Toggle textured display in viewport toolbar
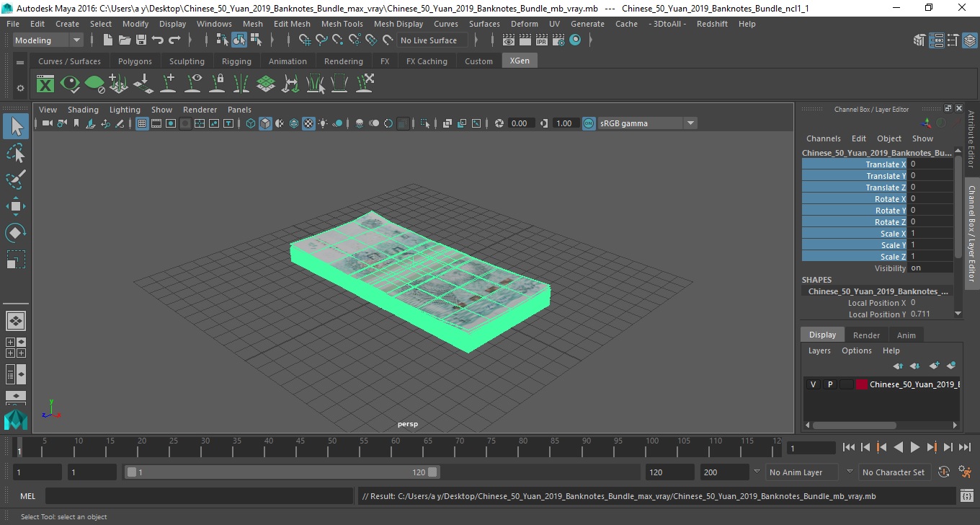 click(308, 123)
